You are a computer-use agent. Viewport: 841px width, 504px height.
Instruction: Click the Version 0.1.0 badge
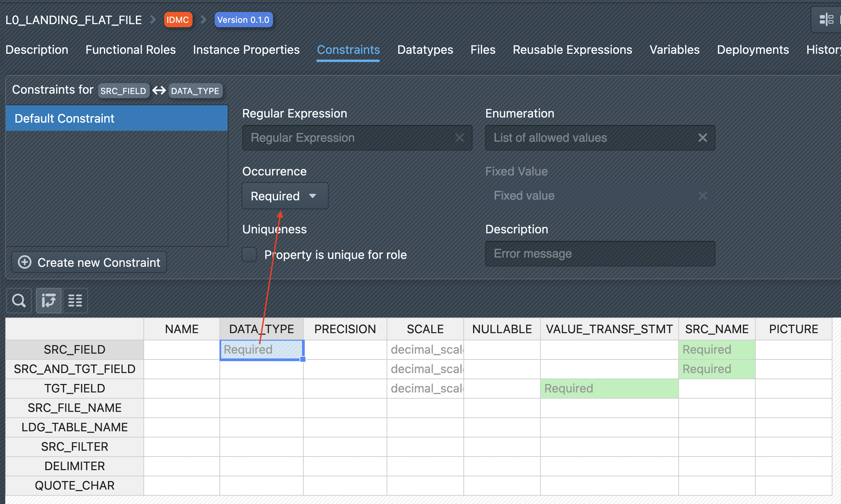243,20
